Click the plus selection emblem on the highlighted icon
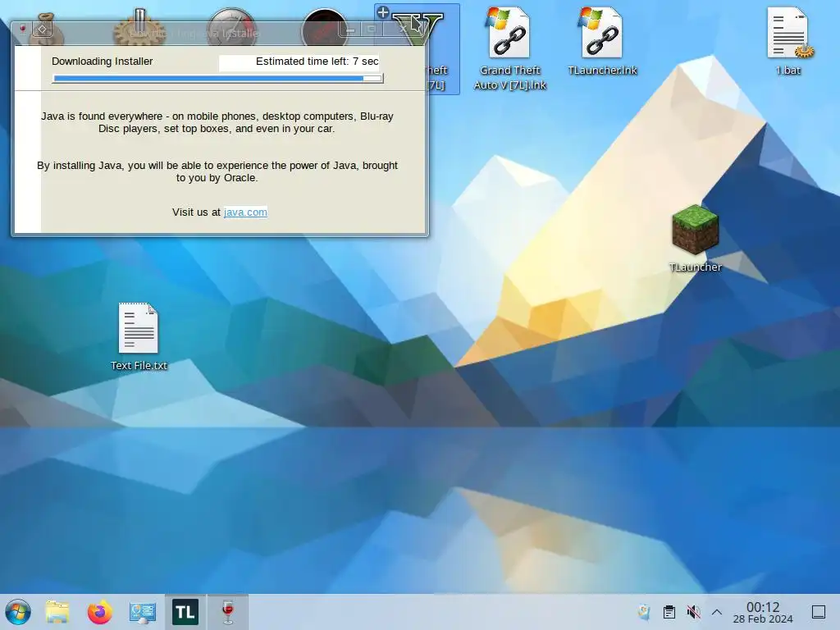Image resolution: width=840 pixels, height=630 pixels. pyautogui.click(x=382, y=13)
